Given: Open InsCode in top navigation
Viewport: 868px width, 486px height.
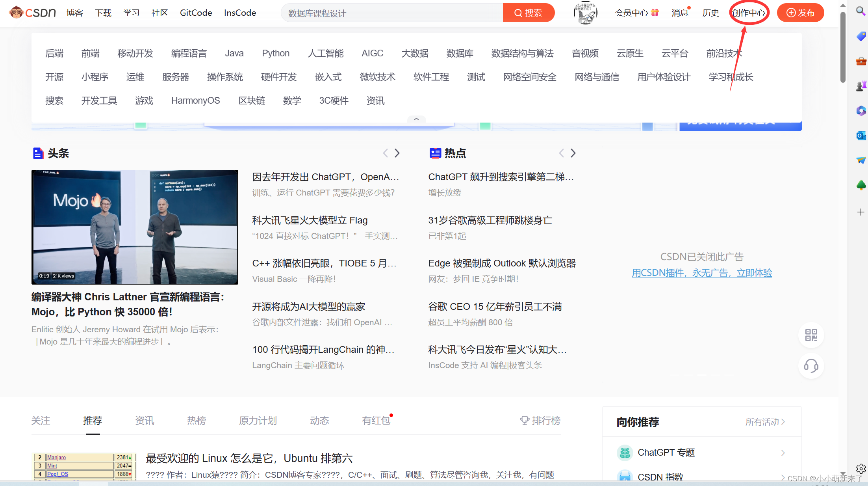Looking at the screenshot, I should click(x=240, y=13).
